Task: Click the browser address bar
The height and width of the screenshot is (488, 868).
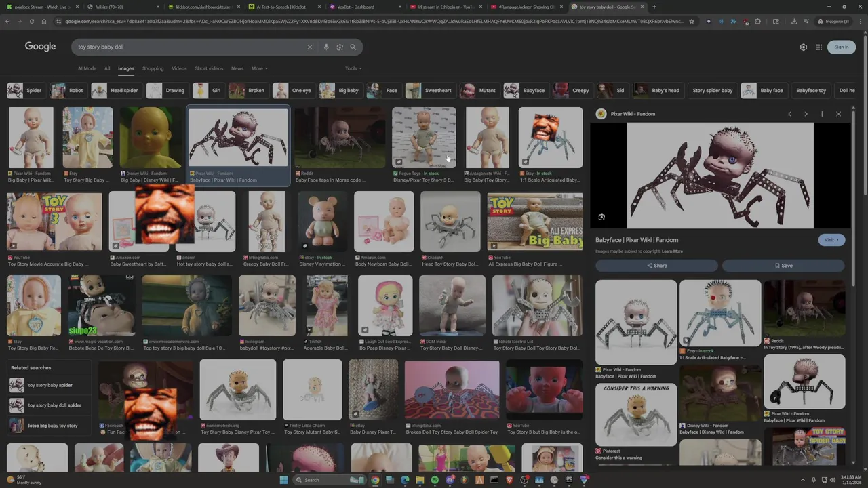Action: point(373,21)
